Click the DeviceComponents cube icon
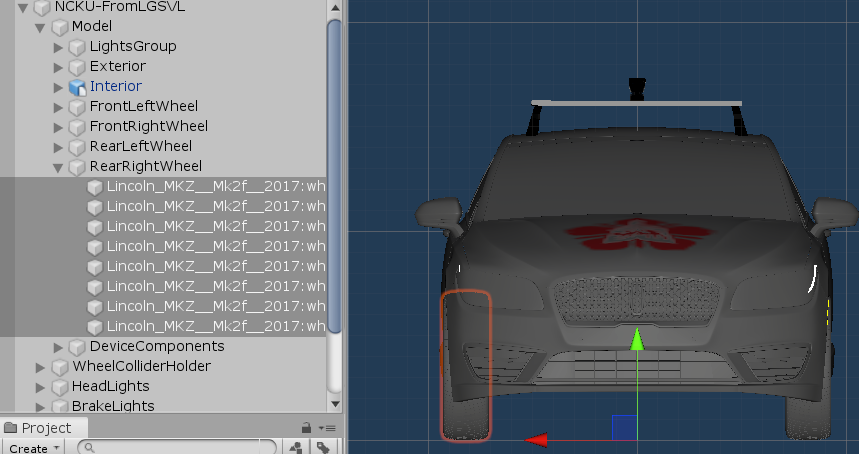This screenshot has width=859, height=454. point(77,347)
